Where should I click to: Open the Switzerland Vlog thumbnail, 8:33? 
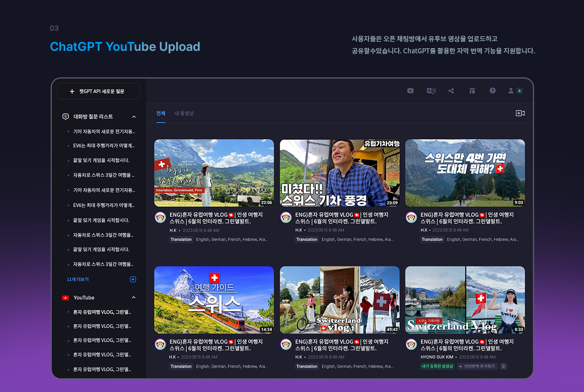(465, 300)
